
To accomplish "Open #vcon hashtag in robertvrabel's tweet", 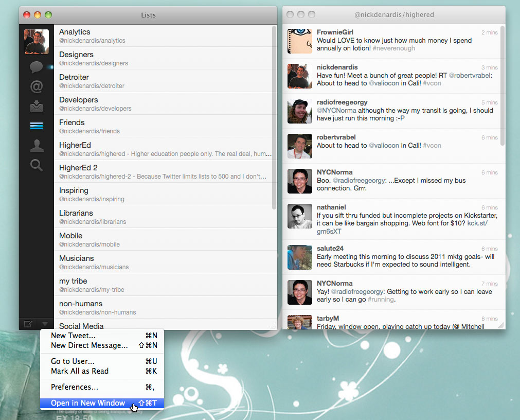I will pos(432,146).
